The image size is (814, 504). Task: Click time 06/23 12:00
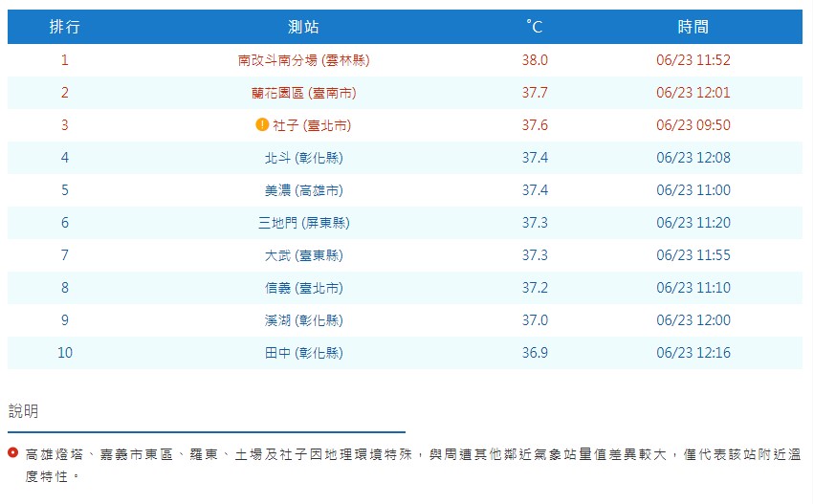tap(693, 319)
